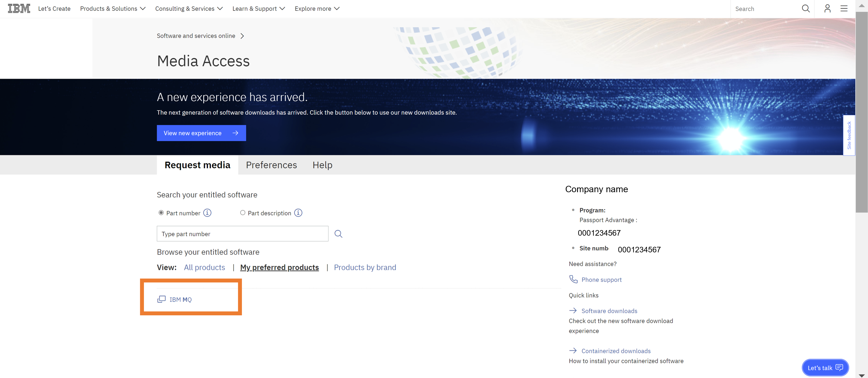Open the Software downloads quick link
This screenshot has height=378, width=868.
click(609, 311)
